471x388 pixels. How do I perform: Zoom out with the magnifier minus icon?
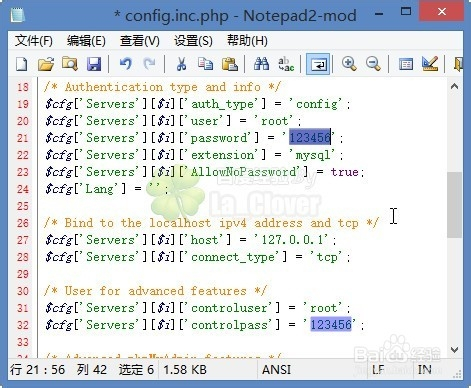pyautogui.click(x=373, y=64)
